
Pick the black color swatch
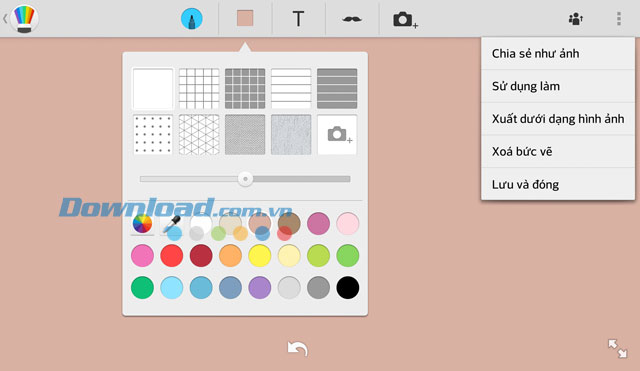click(348, 287)
